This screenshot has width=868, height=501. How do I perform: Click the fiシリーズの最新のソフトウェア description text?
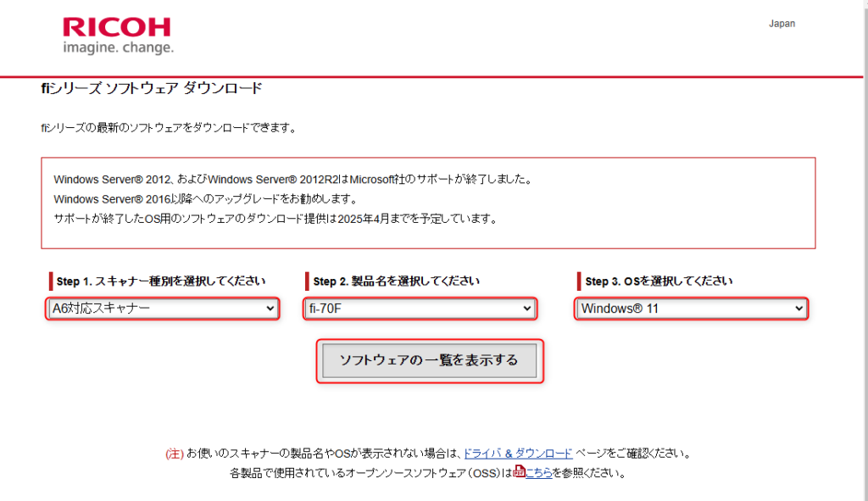pos(170,128)
